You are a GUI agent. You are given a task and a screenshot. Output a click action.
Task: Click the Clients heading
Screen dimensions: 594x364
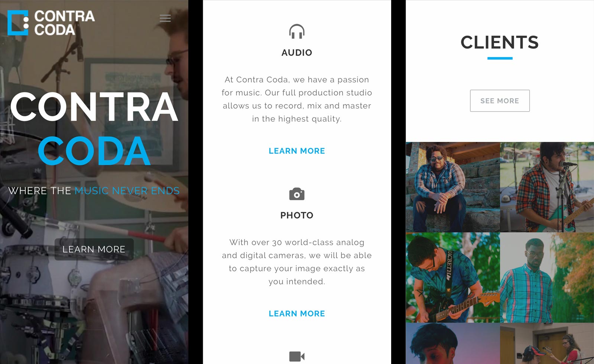[500, 42]
